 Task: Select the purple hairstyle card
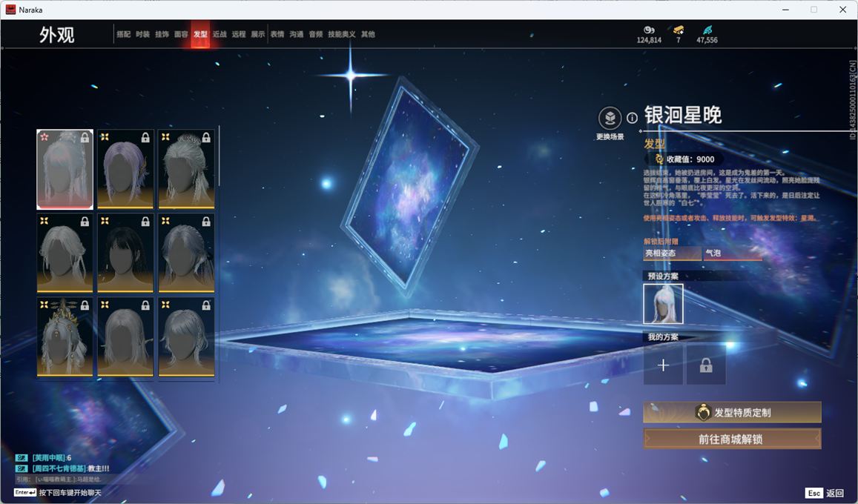click(125, 170)
